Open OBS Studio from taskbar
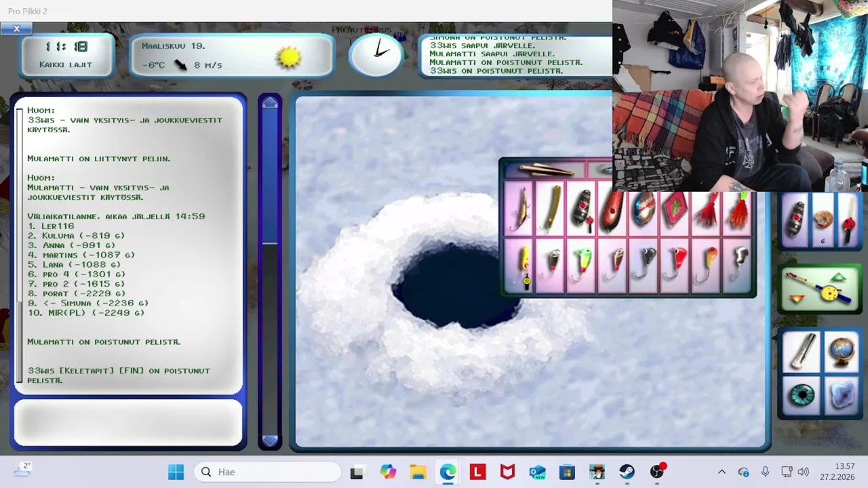The height and width of the screenshot is (488, 868). pos(656,472)
